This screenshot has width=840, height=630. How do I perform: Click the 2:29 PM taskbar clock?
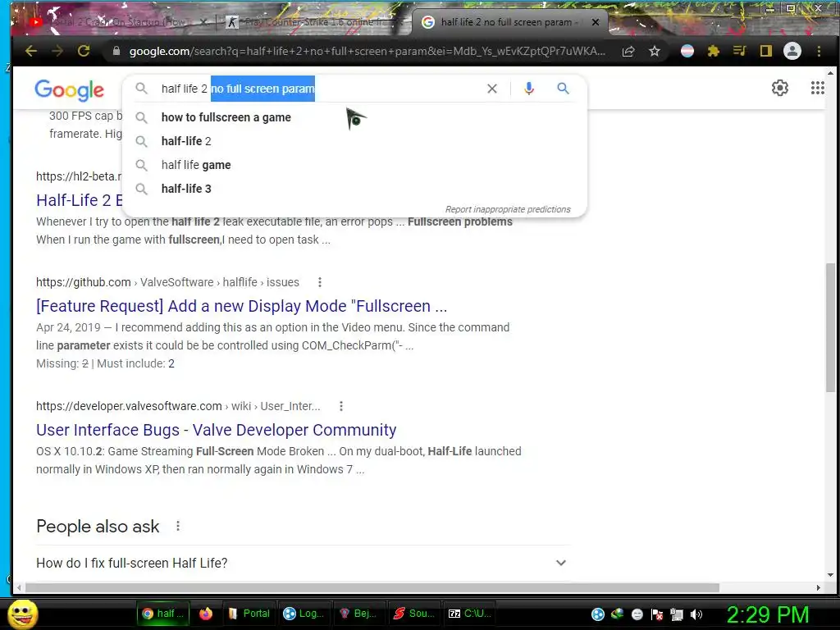pos(767,614)
